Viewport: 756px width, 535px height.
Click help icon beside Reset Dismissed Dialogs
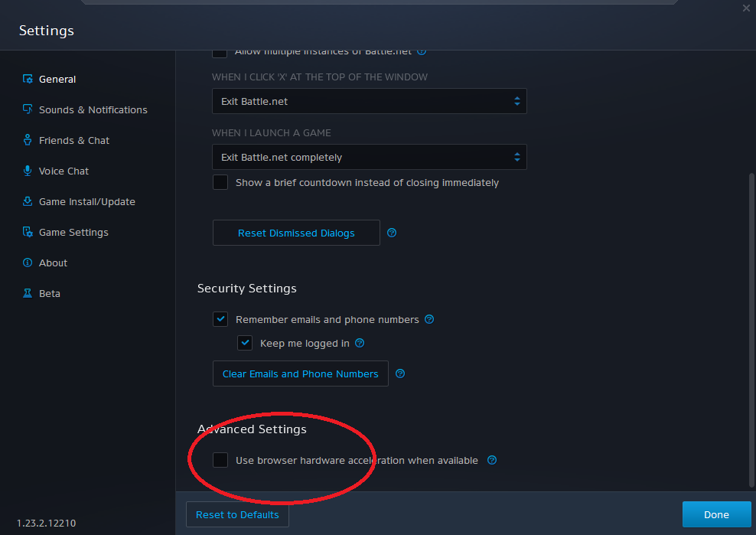point(392,233)
